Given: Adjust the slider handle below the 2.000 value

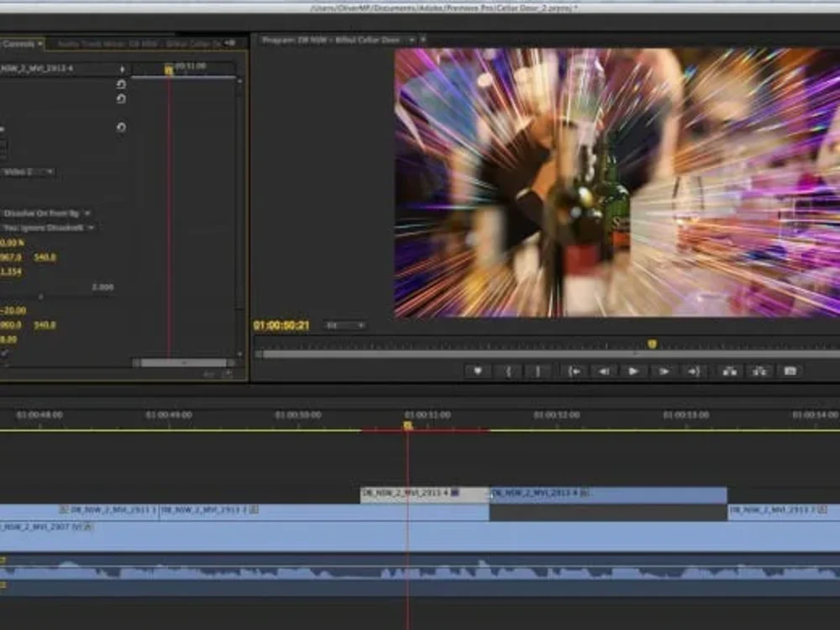Looking at the screenshot, I should coord(40,297).
